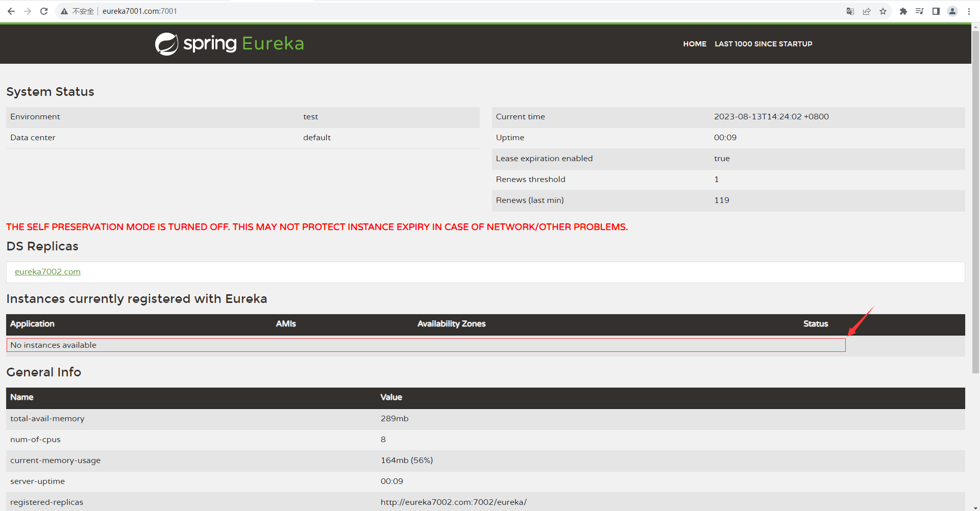Bookmark the page with the star icon
Viewport: 980px width, 511px height.
pos(883,11)
